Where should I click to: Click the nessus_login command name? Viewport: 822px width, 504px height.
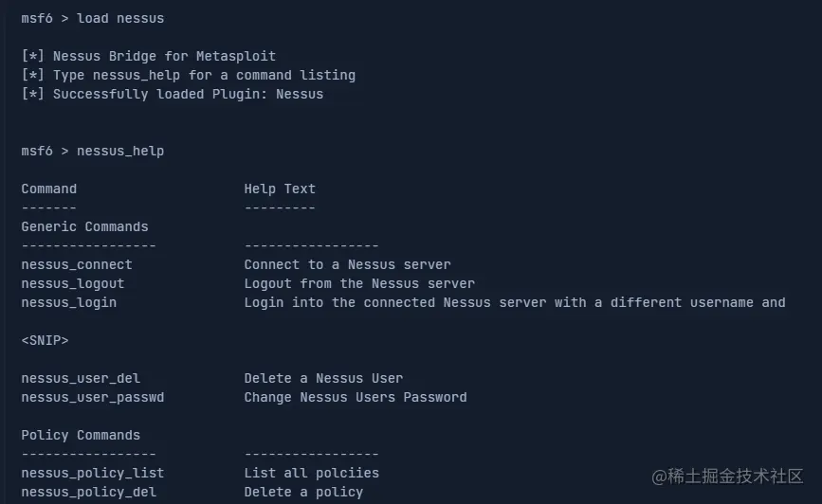(x=69, y=302)
